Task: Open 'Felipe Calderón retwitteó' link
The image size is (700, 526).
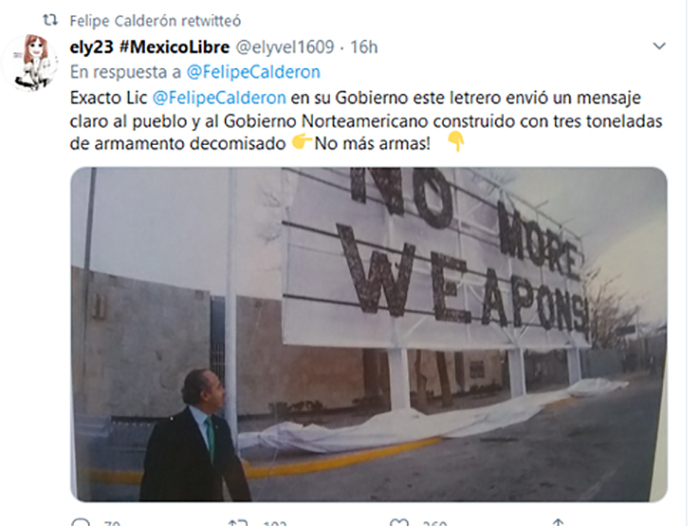Action: pos(155,21)
